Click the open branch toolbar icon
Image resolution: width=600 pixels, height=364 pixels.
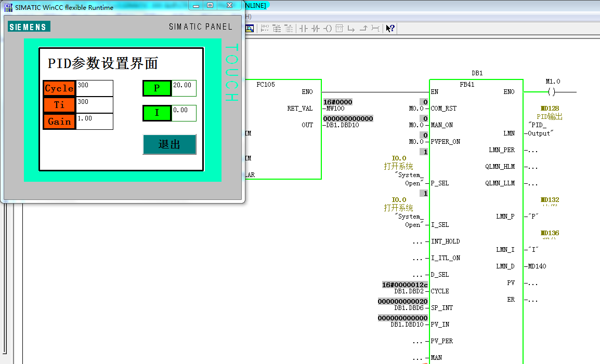[x=351, y=28]
